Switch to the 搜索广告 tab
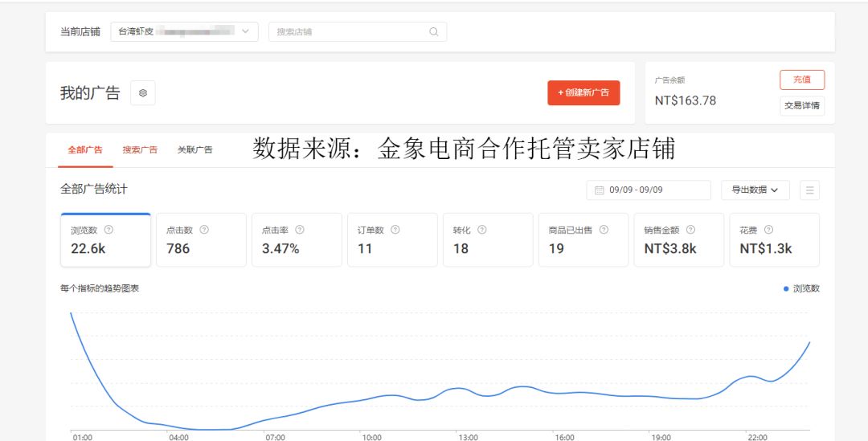Image resolution: width=868 pixels, height=441 pixels. (140, 150)
